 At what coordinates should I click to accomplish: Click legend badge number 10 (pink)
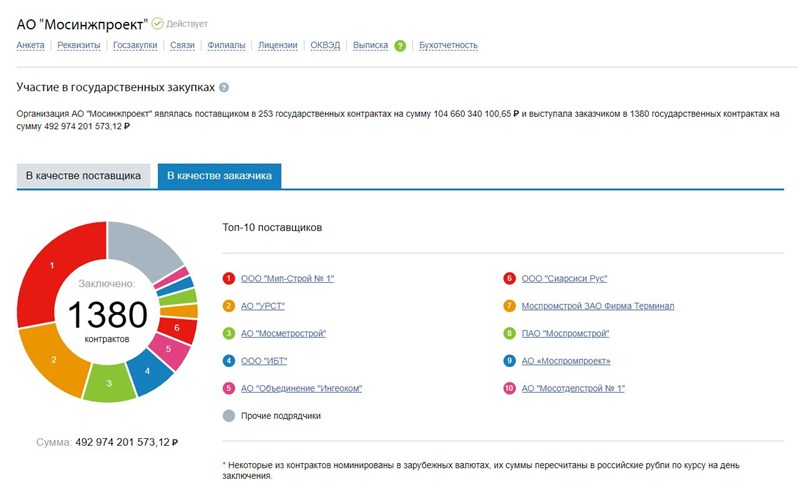coord(509,388)
